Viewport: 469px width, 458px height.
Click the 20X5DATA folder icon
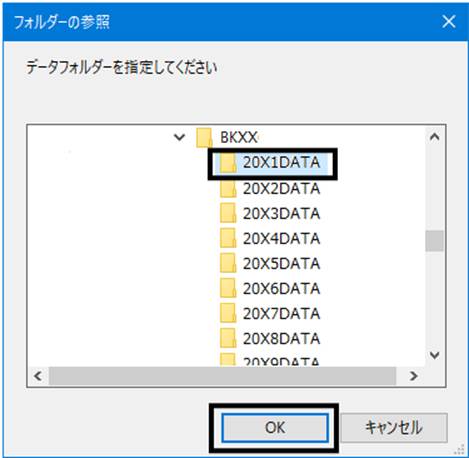coord(228,263)
